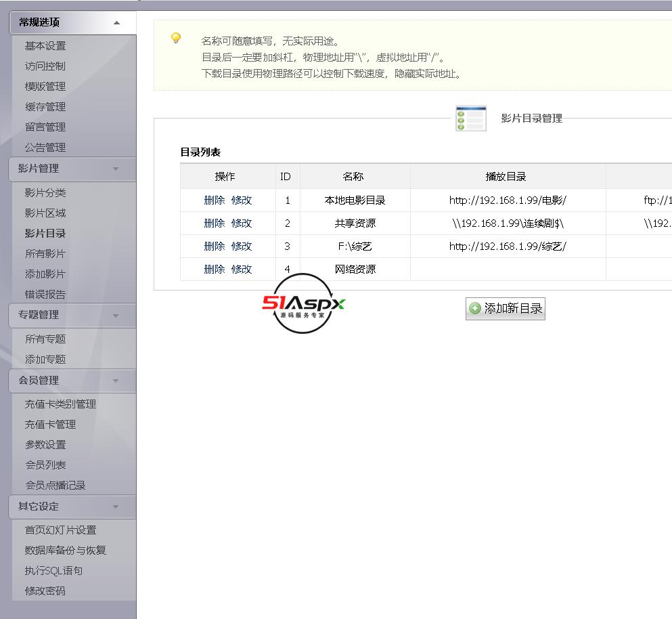Open 充值卡类别管理
Screen dimensions: 672x619
60,404
